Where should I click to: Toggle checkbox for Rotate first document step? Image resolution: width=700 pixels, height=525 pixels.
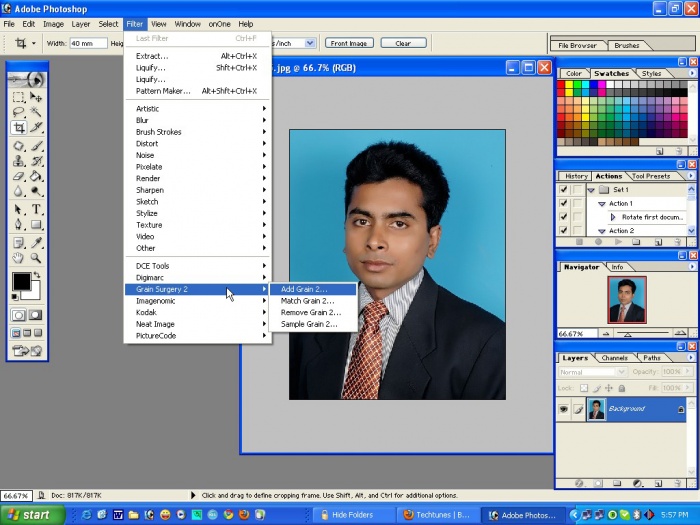point(563,217)
